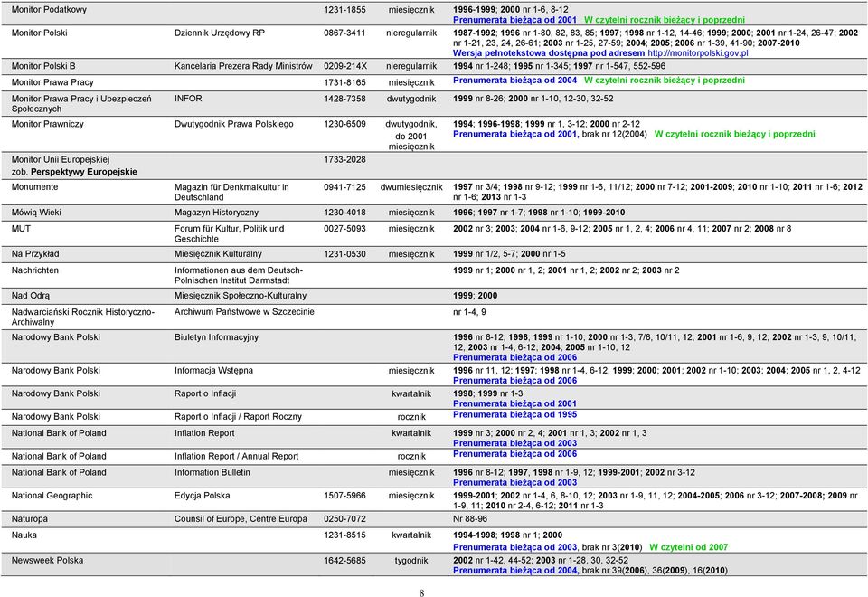The image size is (868, 597).
Task: Click ISSN 0209-214X
Action: point(345,66)
